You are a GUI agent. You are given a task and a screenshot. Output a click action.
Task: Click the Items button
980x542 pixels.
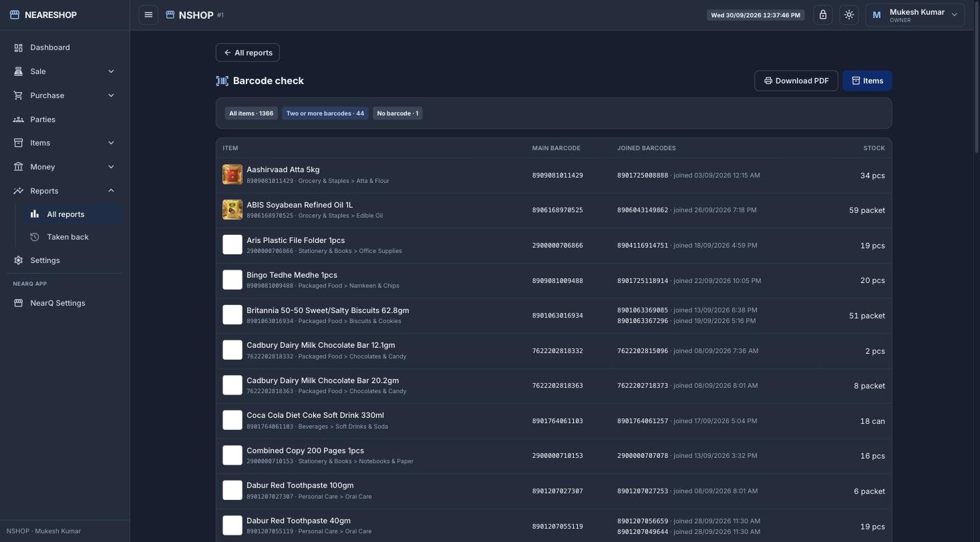tap(867, 81)
